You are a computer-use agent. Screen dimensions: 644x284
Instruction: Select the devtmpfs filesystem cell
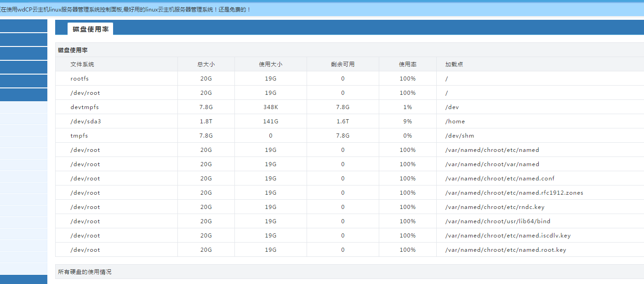85,107
